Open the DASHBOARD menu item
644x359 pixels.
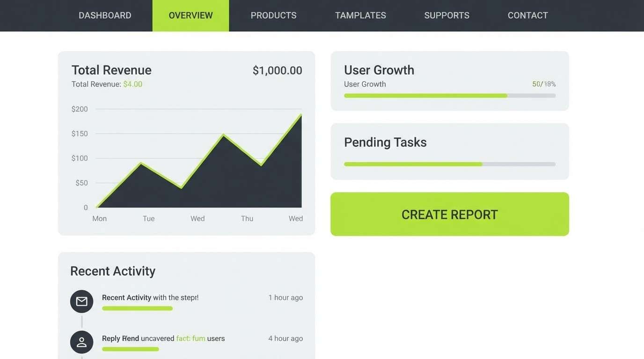tap(104, 15)
